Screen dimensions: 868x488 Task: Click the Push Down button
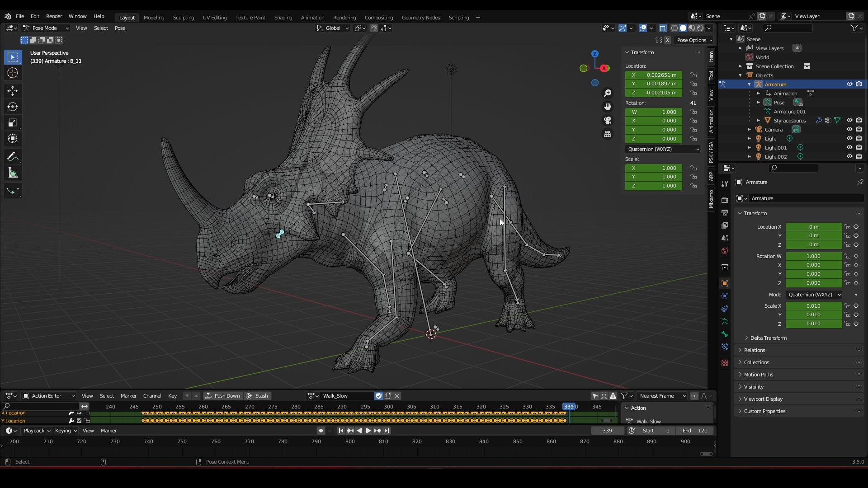pyautogui.click(x=223, y=396)
